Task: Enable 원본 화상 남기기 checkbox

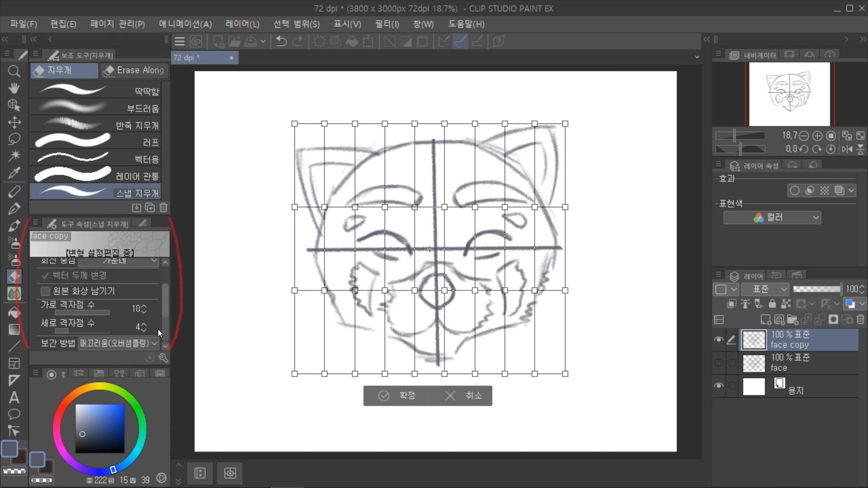Action: [45, 291]
